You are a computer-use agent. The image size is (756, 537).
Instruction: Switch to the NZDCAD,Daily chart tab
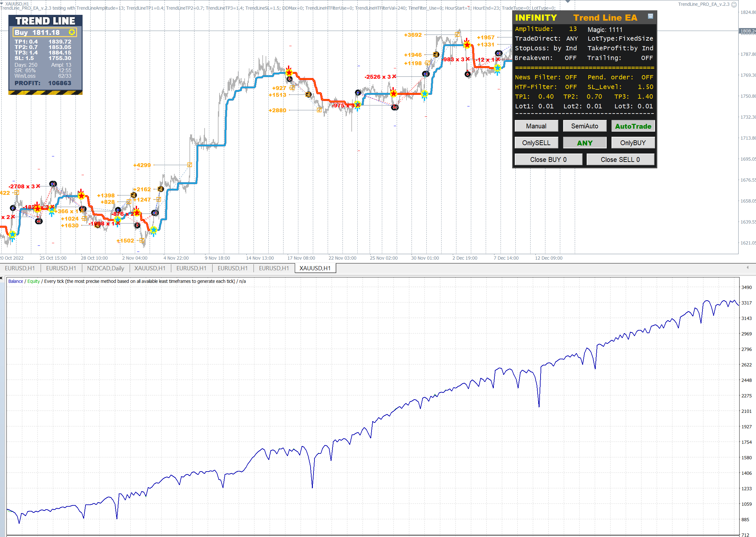[105, 268]
